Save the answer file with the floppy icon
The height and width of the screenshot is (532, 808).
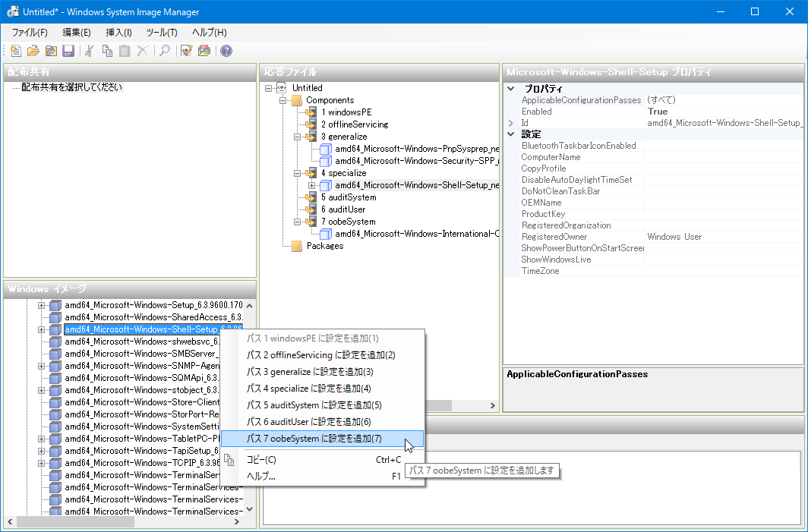(68, 51)
